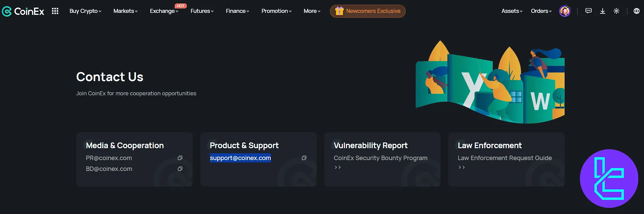Click the highlighted support@coinex.com text
Screen dimensions: 644x214
240,158
